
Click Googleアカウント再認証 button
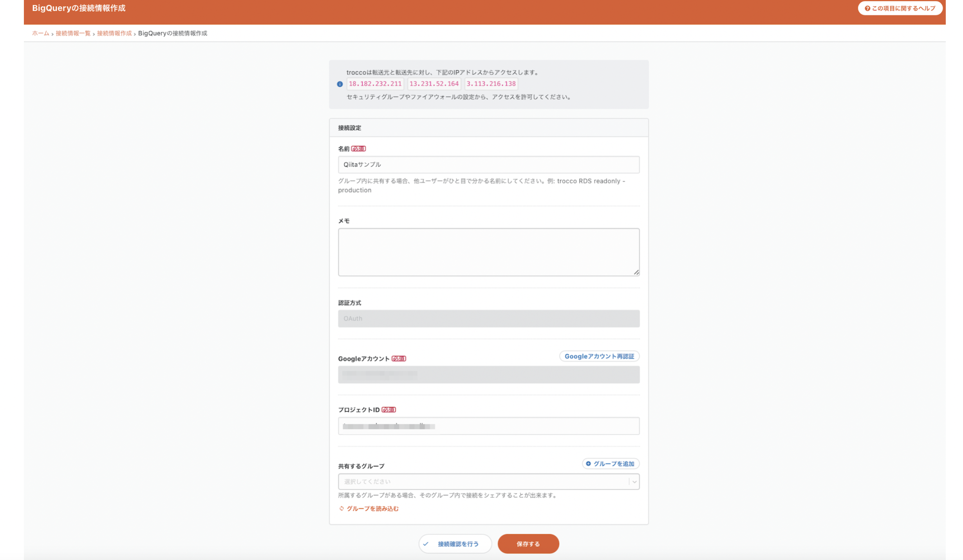pos(599,356)
